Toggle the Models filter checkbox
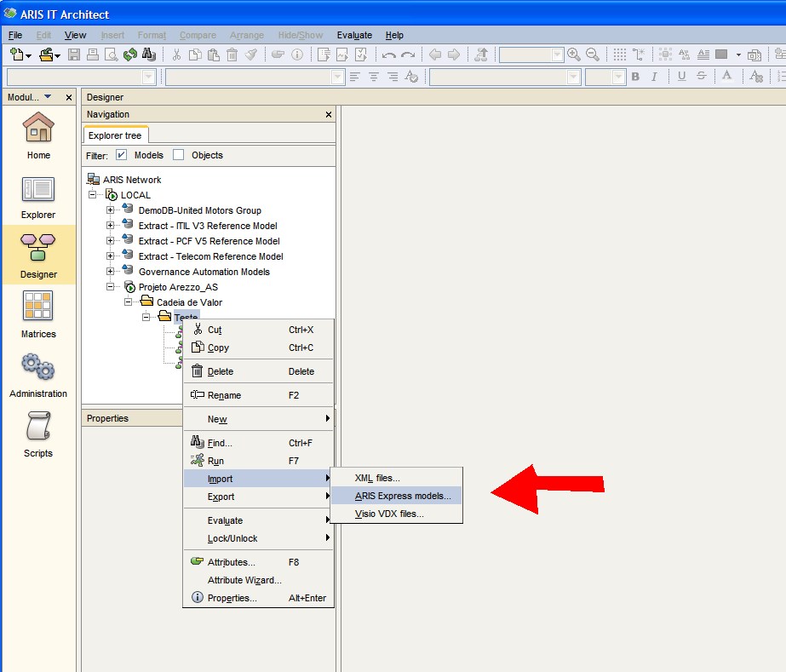The width and height of the screenshot is (786, 672). point(121,155)
